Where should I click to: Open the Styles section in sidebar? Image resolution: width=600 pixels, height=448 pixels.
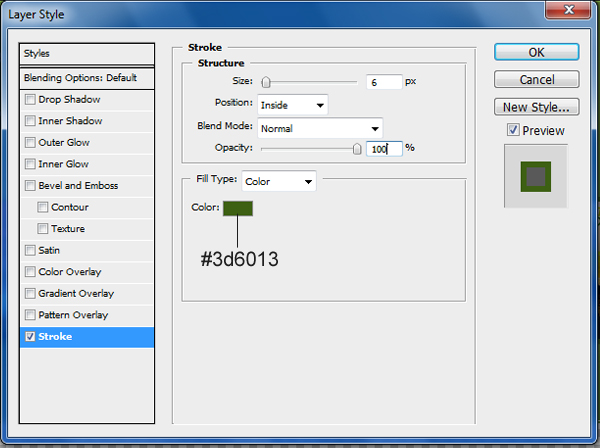point(87,54)
